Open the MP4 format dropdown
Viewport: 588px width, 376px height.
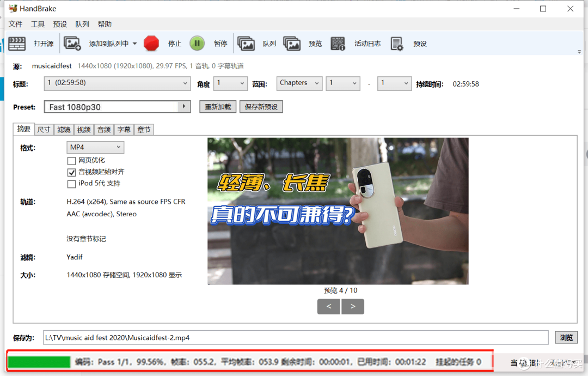(95, 147)
